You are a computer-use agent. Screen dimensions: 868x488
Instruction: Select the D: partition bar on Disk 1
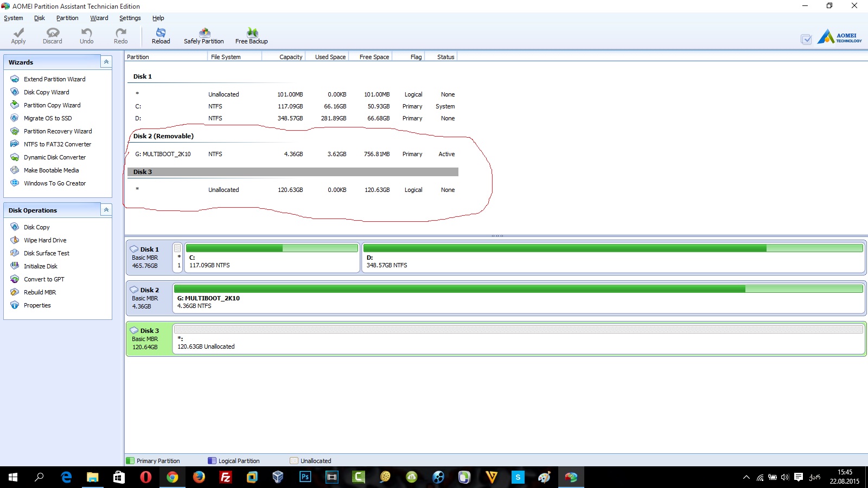pos(613,258)
